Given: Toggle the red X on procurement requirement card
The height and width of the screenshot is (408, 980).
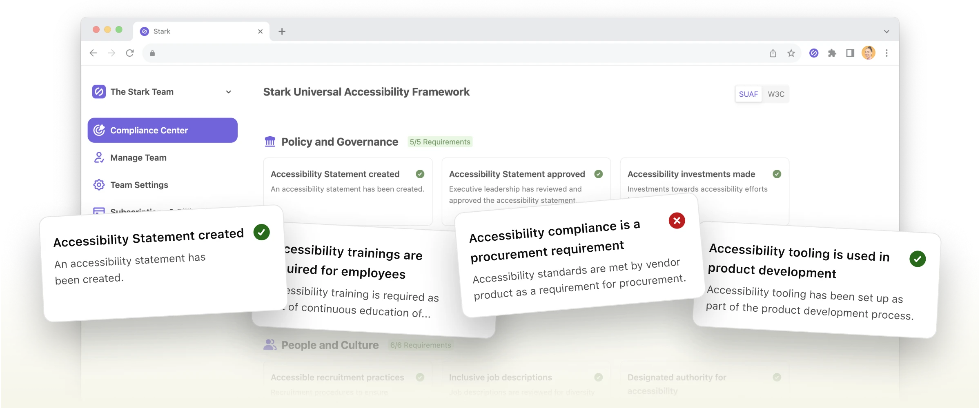Looking at the screenshot, I should [677, 220].
